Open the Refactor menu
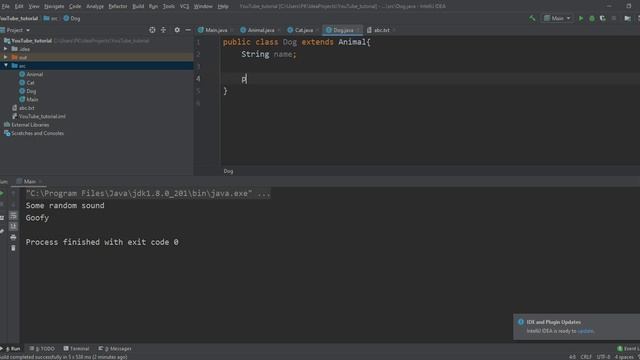This screenshot has height=360, width=640. (x=118, y=6)
